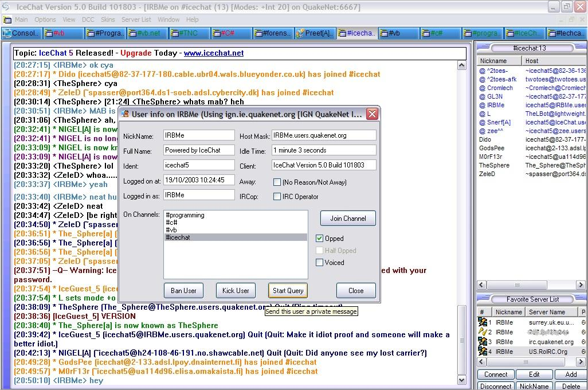
Task: Open the Window menu
Action: pos(168,19)
